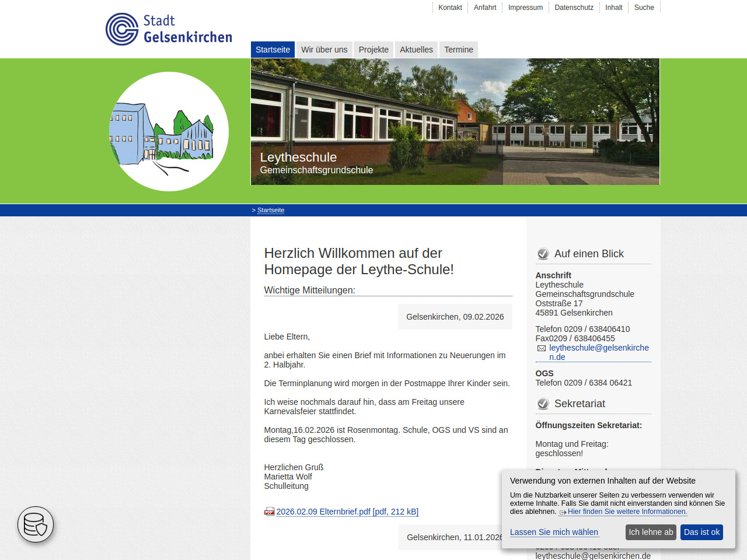Go to the Projekte tab
Screen dimensions: 747x560
click(373, 50)
